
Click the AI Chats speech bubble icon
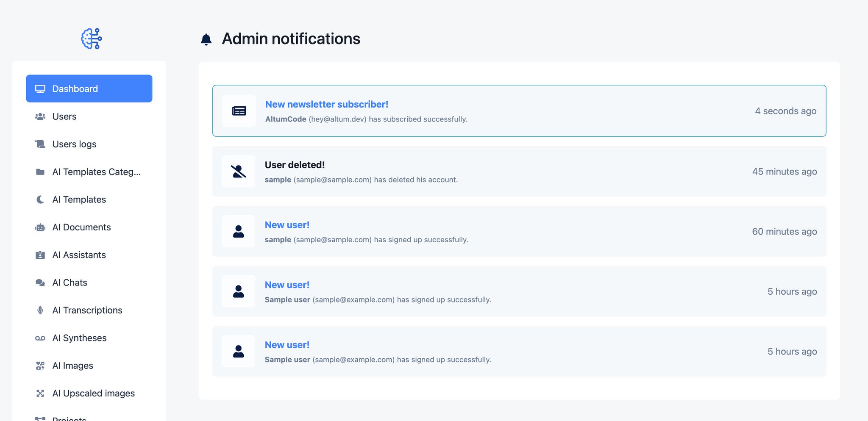coord(40,283)
